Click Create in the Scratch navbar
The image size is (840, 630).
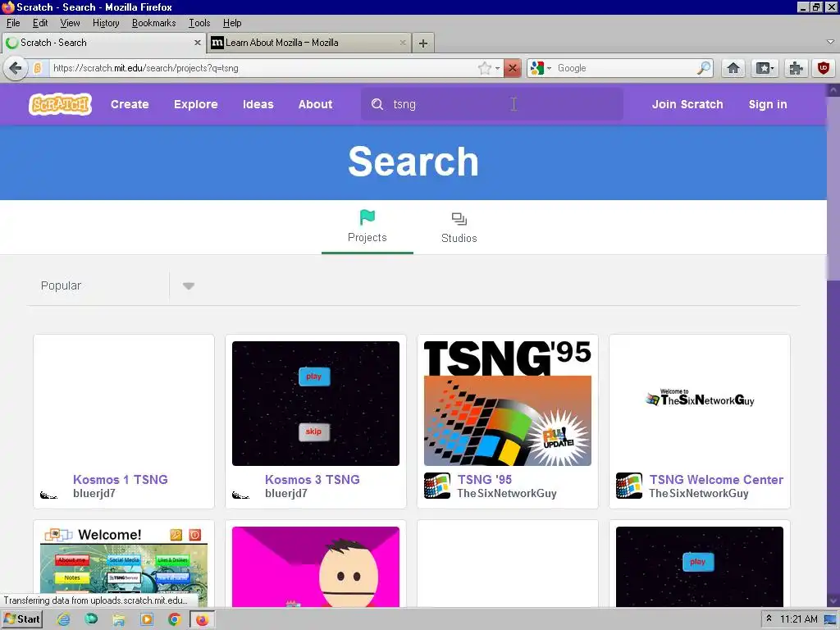[130, 104]
